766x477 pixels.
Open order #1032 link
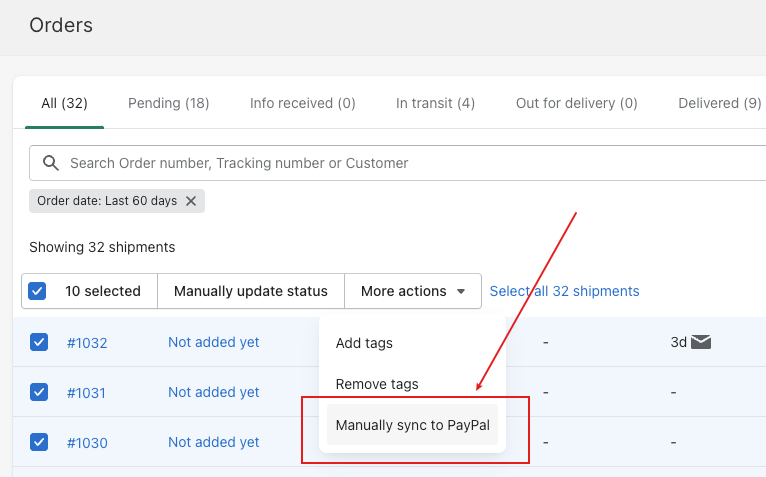click(87, 343)
